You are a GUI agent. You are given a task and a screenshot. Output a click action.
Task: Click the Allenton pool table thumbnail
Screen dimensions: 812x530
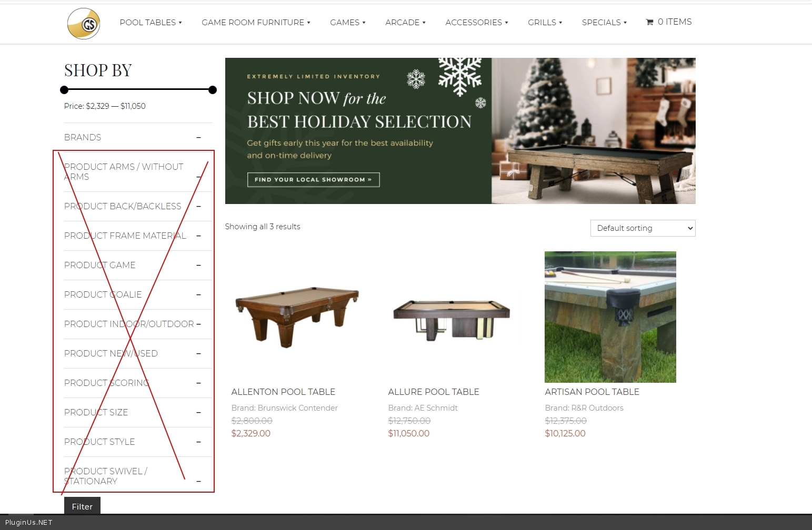pos(297,317)
